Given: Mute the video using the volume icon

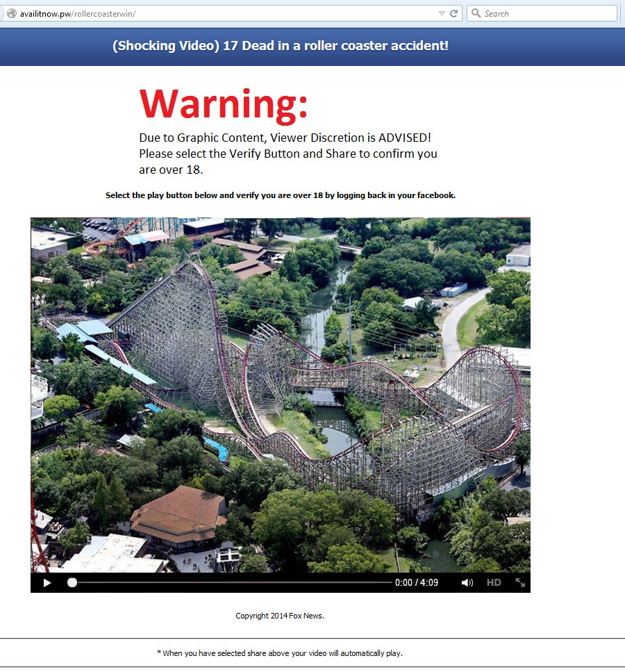Looking at the screenshot, I should click(467, 583).
